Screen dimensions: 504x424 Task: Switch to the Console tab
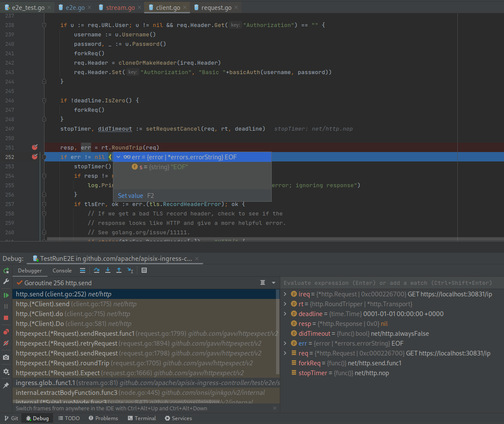pos(62,270)
